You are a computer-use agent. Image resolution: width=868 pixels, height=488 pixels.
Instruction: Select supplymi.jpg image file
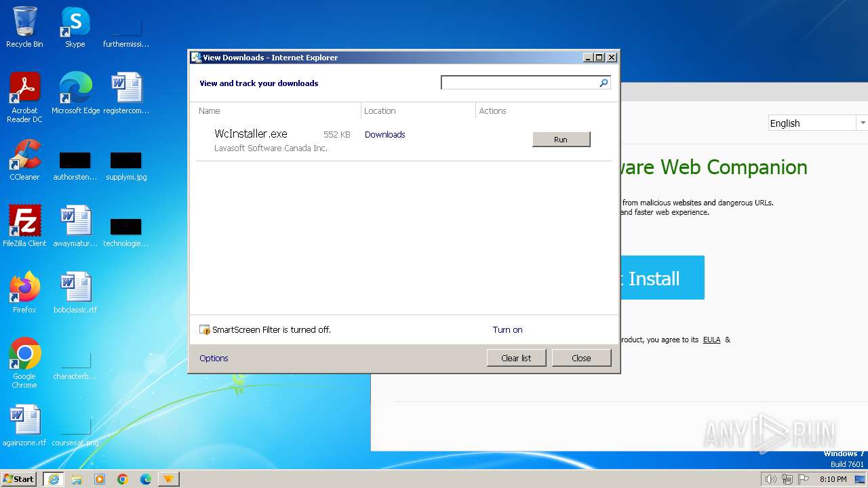(x=126, y=166)
